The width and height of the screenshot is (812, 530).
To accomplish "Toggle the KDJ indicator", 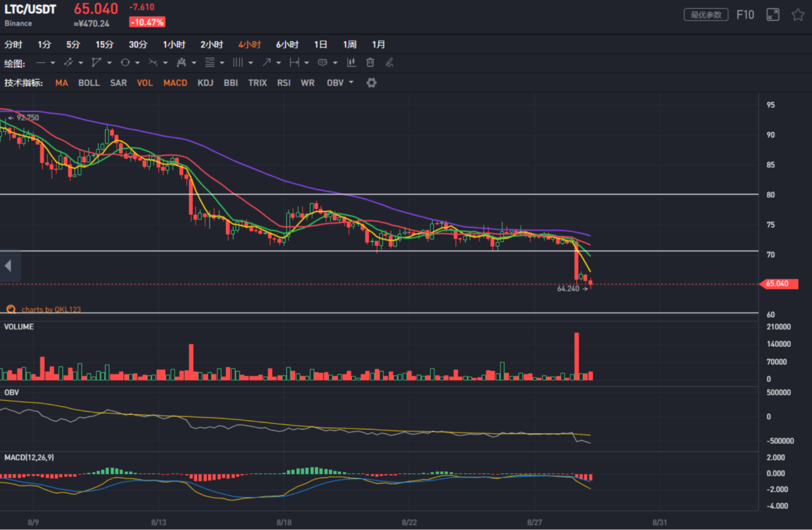I will click(x=205, y=83).
